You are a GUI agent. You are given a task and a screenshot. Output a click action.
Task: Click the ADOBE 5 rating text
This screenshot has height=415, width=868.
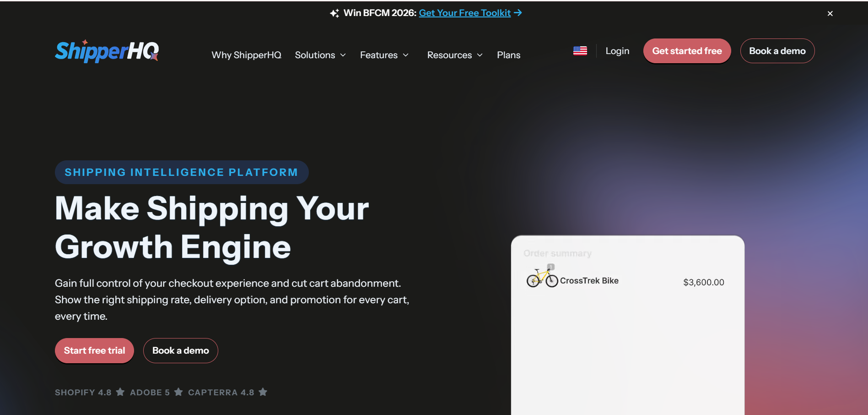click(x=150, y=392)
